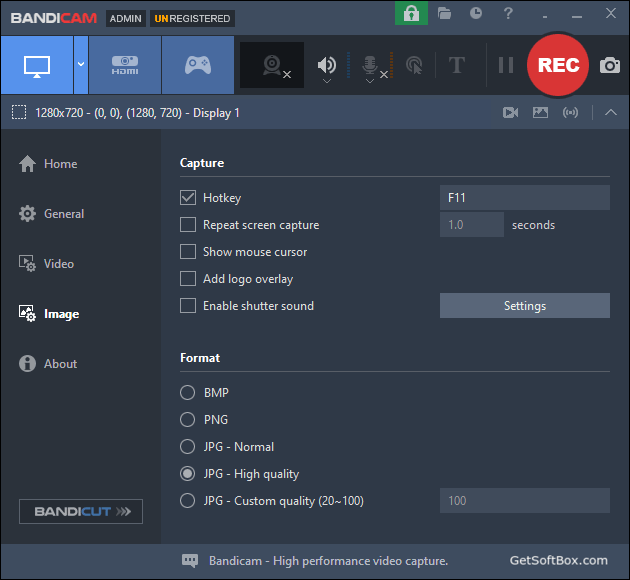The height and width of the screenshot is (580, 630).
Task: Go to the Home tab
Action: pos(48,164)
